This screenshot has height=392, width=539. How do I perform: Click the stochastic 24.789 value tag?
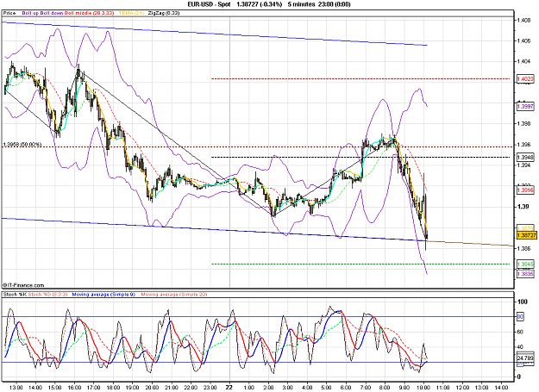(x=525, y=358)
